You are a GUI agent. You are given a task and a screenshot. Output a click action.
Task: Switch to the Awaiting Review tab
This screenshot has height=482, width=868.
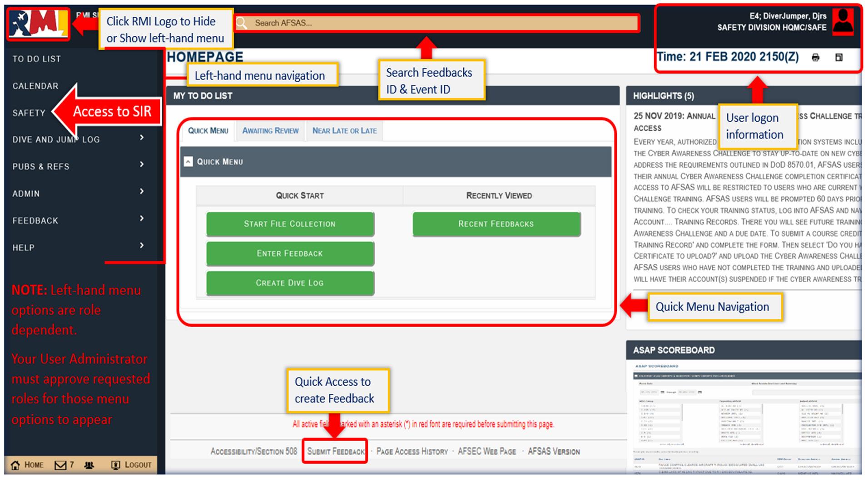click(x=270, y=131)
